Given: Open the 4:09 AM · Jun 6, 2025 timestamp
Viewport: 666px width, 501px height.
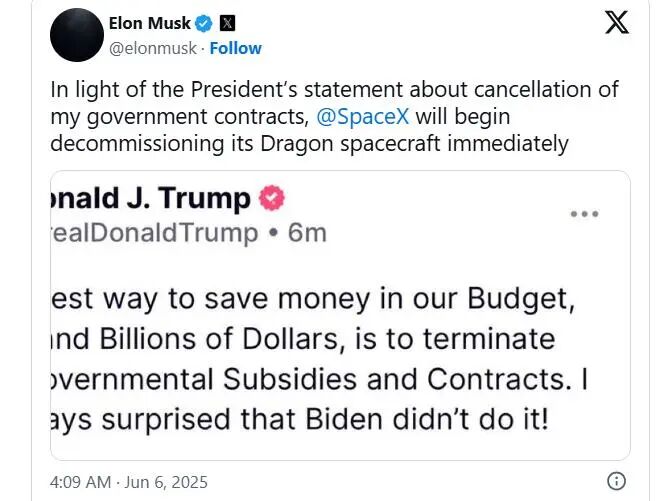Looking at the screenshot, I should tap(129, 482).
